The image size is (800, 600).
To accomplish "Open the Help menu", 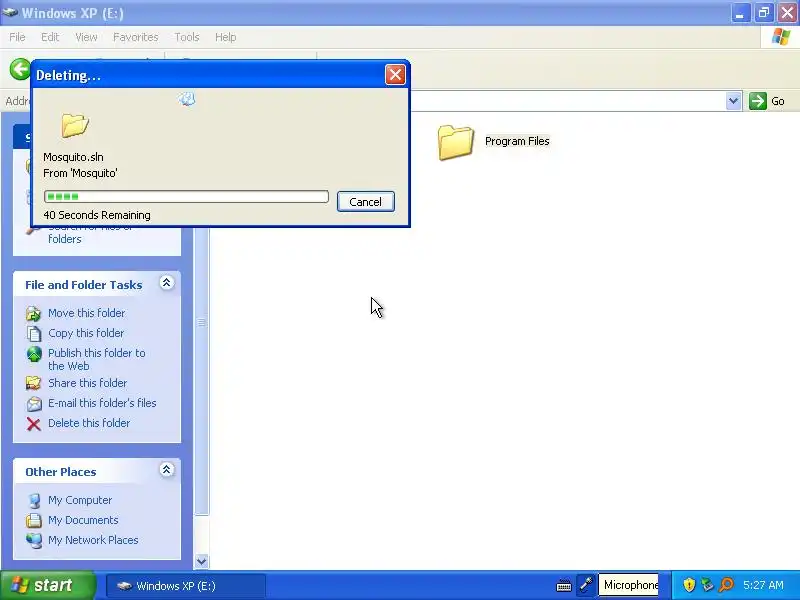I will 225,37.
